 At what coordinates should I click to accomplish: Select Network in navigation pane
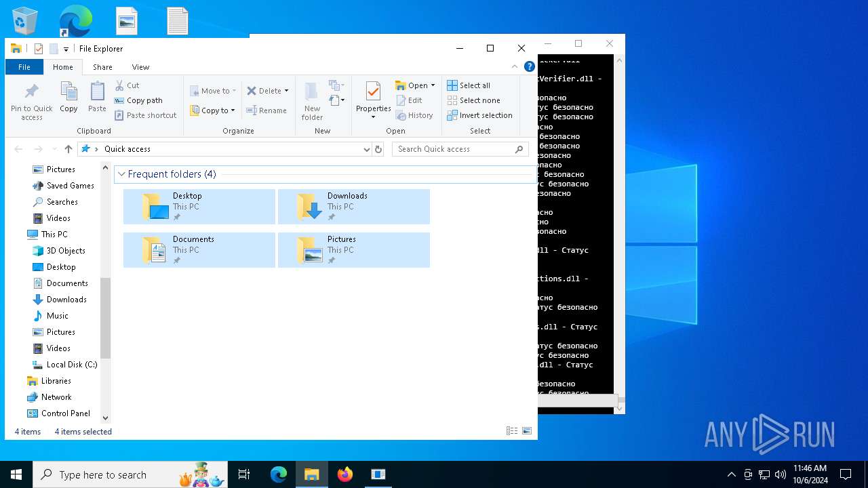pyautogui.click(x=49, y=397)
